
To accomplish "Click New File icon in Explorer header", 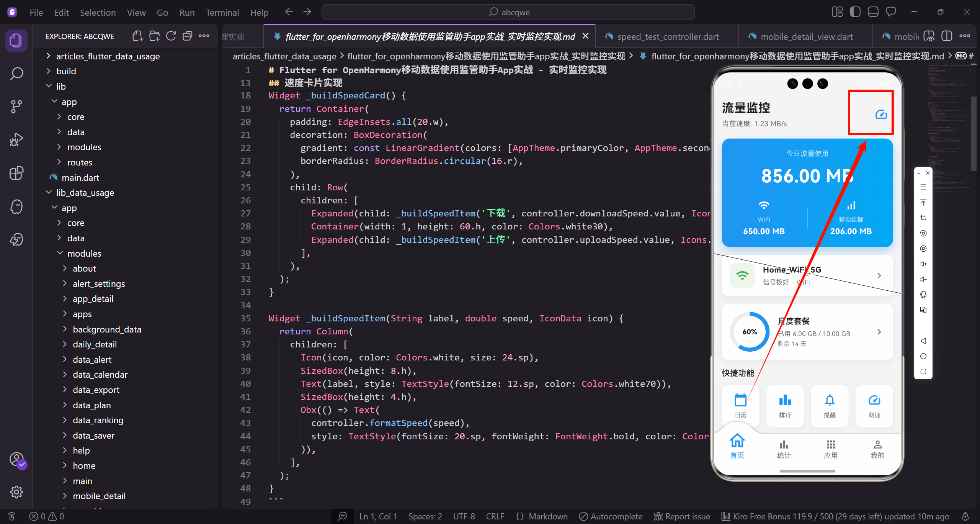I will (x=137, y=36).
